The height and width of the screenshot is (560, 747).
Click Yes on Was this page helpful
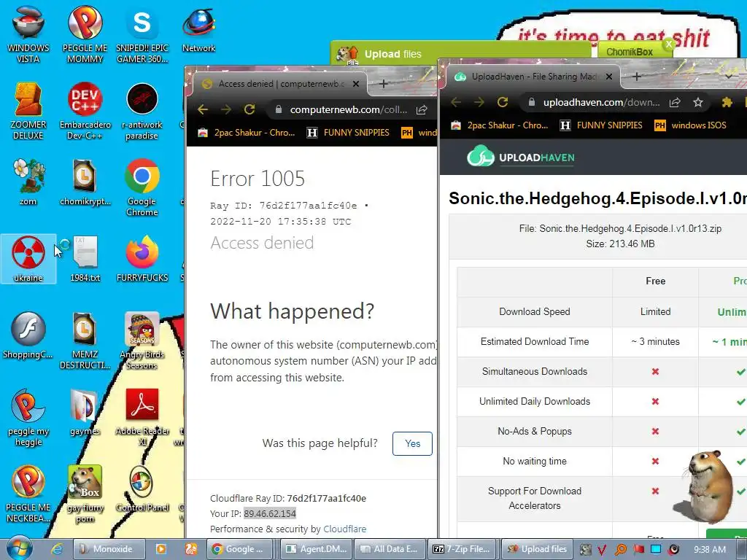click(x=413, y=443)
